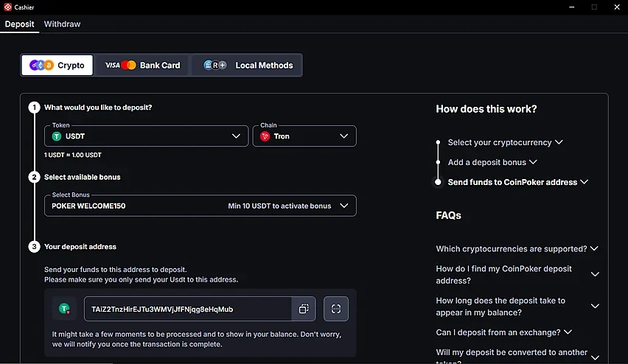Expand How long does the deposit take FAQ

click(517, 307)
